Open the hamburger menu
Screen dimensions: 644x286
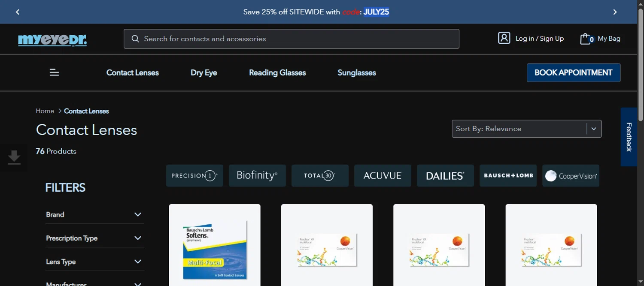54,72
